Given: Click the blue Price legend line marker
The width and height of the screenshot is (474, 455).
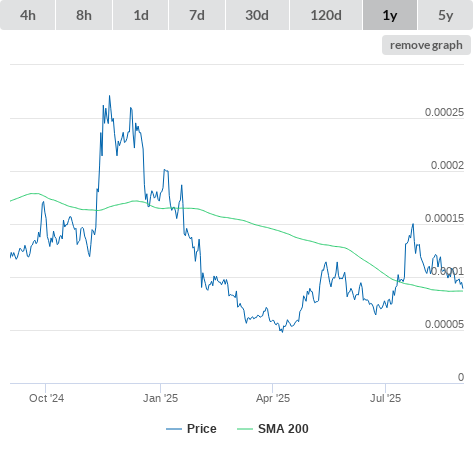Looking at the screenshot, I should click(x=174, y=429).
